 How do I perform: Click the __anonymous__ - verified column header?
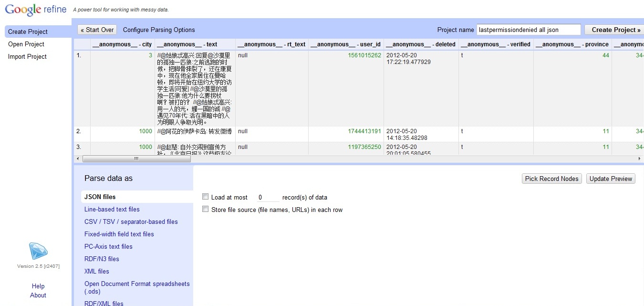pyautogui.click(x=496, y=44)
